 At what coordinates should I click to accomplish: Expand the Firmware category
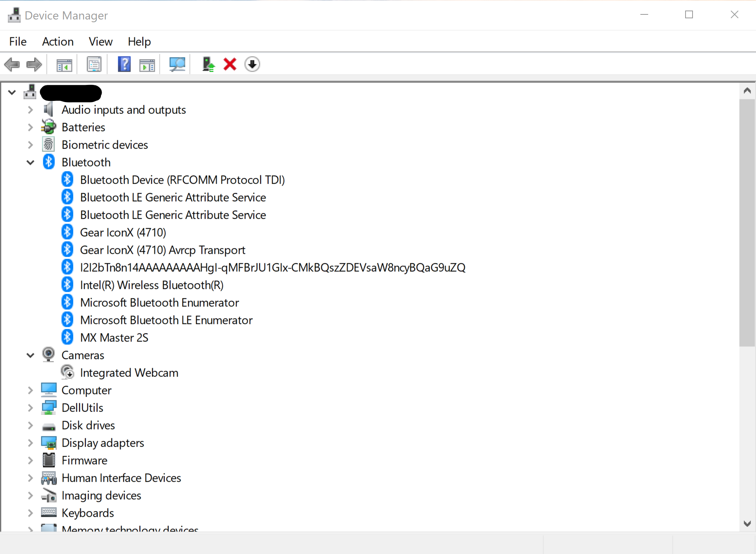click(30, 460)
